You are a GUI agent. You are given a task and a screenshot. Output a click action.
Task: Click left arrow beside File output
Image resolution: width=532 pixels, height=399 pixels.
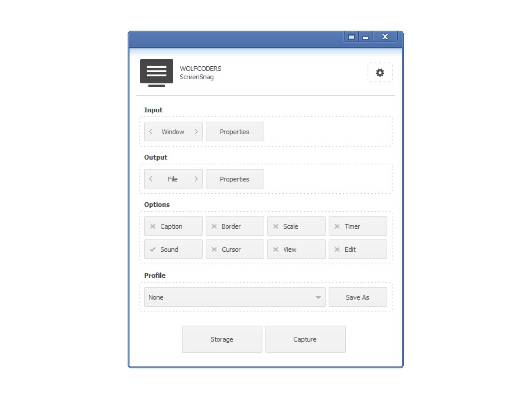pyautogui.click(x=150, y=179)
